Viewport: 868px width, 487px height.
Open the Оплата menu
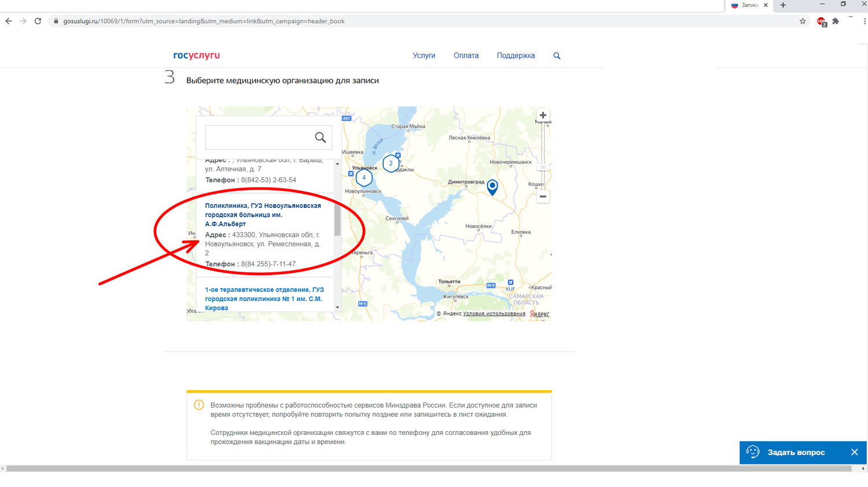(466, 56)
